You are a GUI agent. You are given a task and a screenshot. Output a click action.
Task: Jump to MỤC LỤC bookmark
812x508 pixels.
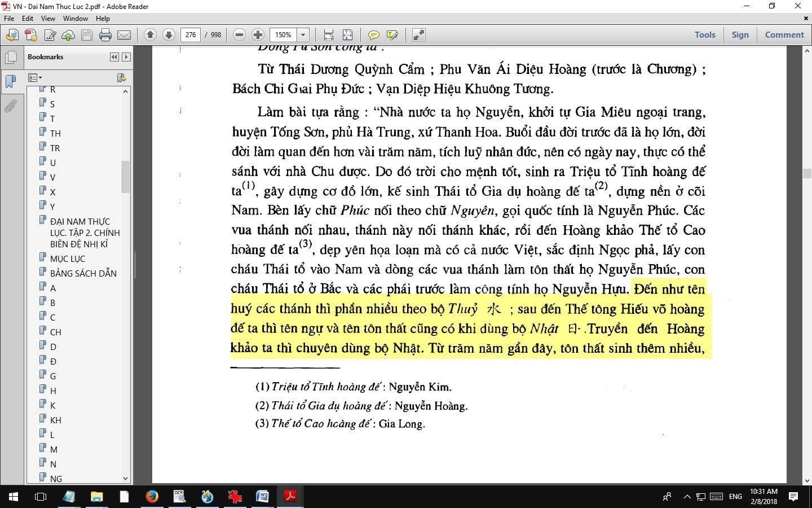tap(68, 259)
